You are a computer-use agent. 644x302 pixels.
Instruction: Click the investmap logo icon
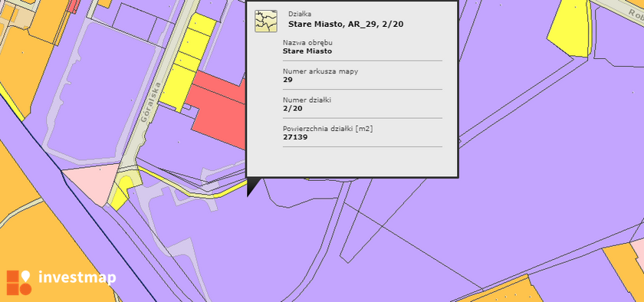coord(19,282)
